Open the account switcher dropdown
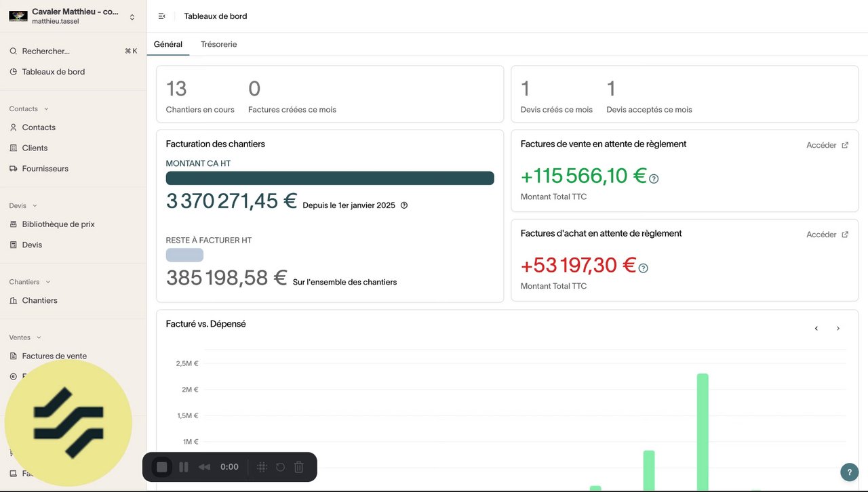 132,17
